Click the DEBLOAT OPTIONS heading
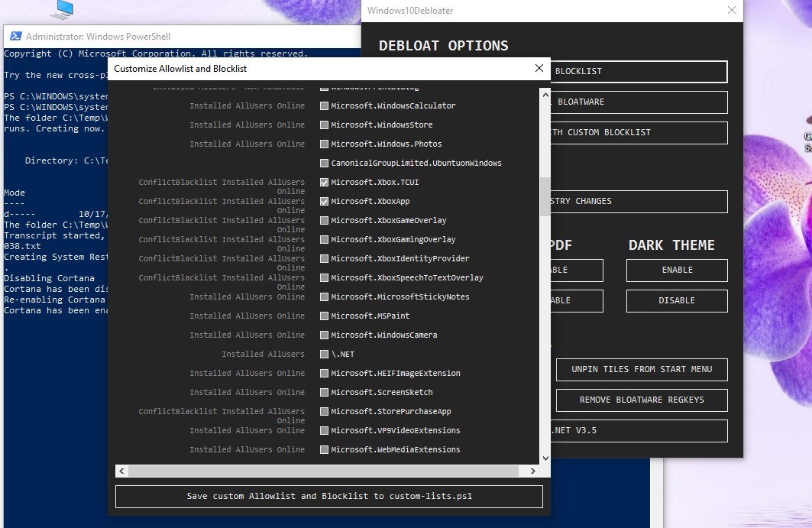Viewport: 812px width, 528px height. point(443,46)
